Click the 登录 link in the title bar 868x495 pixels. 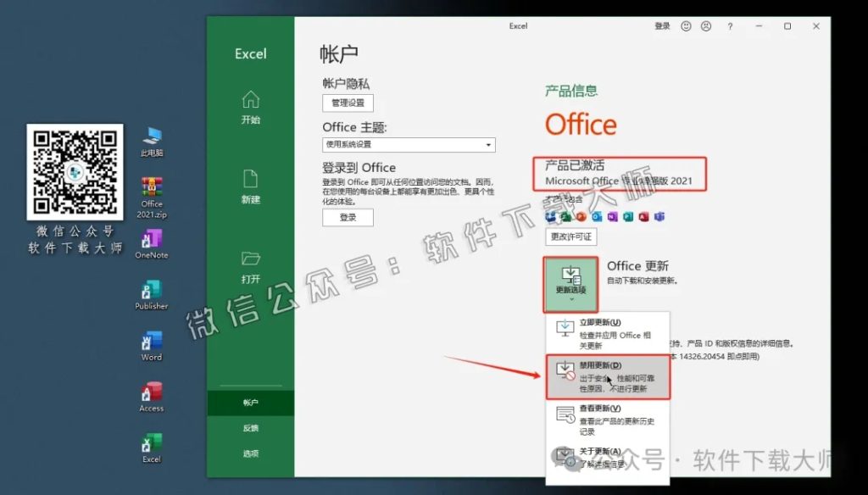(661, 25)
